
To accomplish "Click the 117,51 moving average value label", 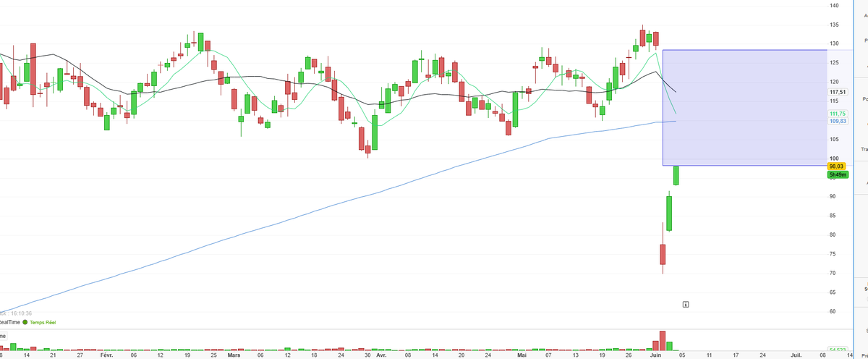I will [838, 92].
